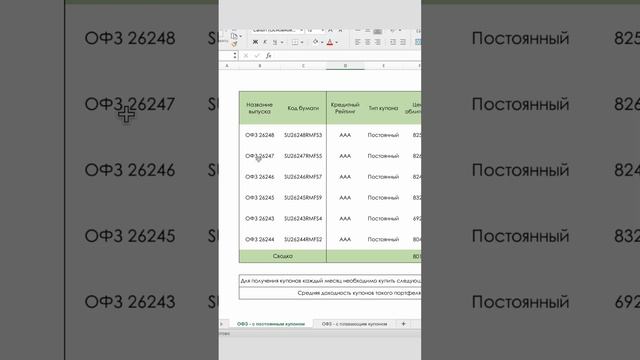640x360 pixels.
Task: Select cell 'ОФЗ 26245' in the spreadsheet
Action: [260, 198]
